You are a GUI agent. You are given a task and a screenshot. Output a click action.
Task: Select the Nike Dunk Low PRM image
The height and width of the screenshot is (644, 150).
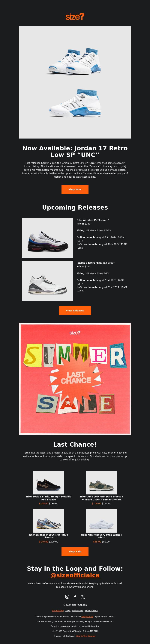tap(101, 482)
